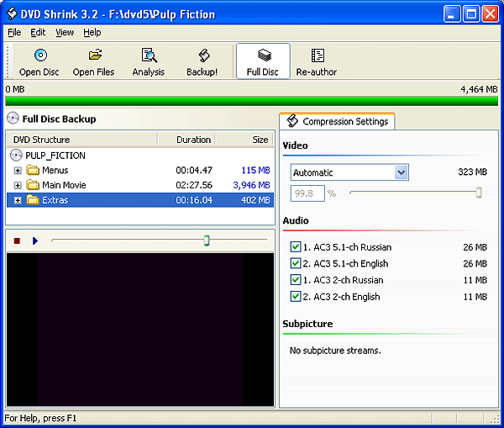Switch to Re-author mode

(x=317, y=62)
